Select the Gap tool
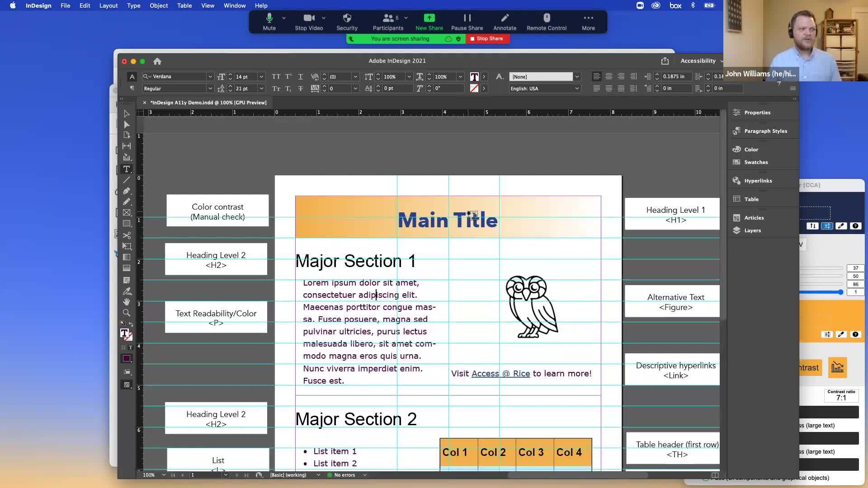 coord(127,146)
